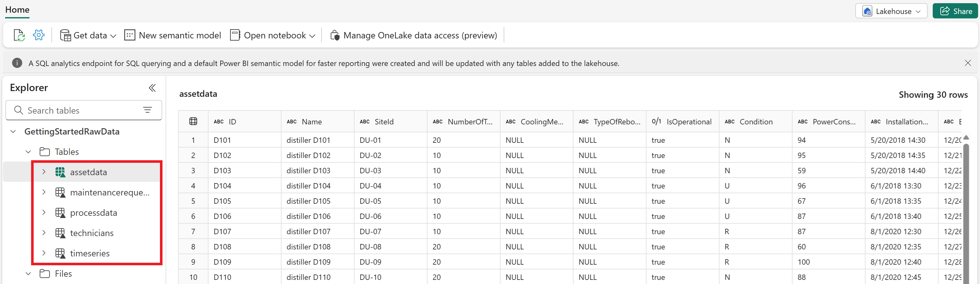Click the ID column header
980x284 pixels.
pos(245,122)
